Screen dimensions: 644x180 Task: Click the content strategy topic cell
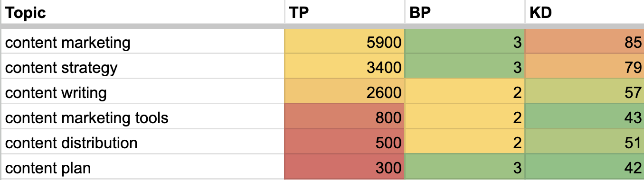coord(142,68)
